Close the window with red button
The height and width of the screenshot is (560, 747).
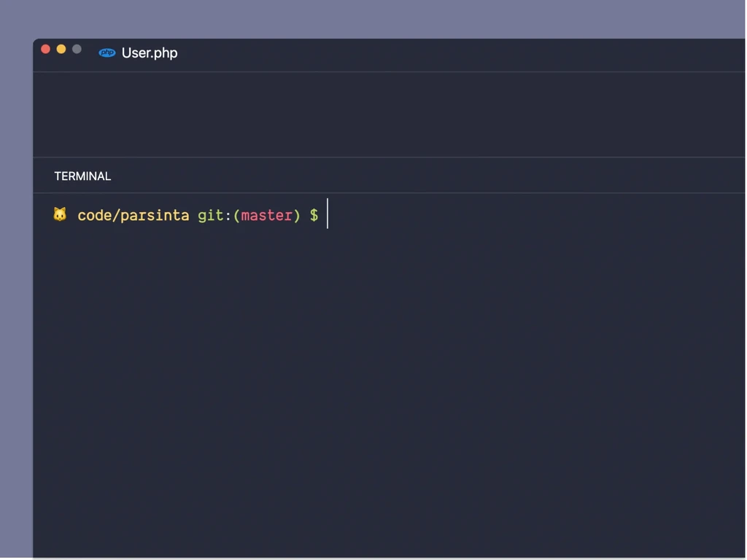point(46,49)
